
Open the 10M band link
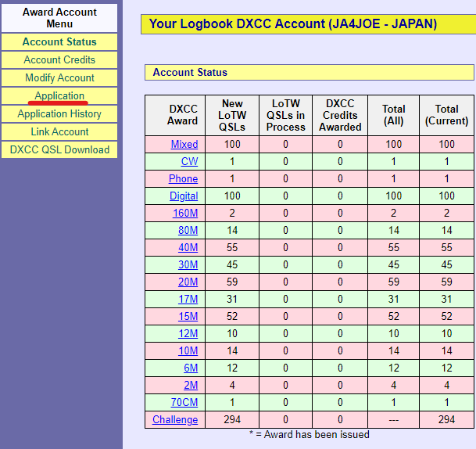pos(188,351)
